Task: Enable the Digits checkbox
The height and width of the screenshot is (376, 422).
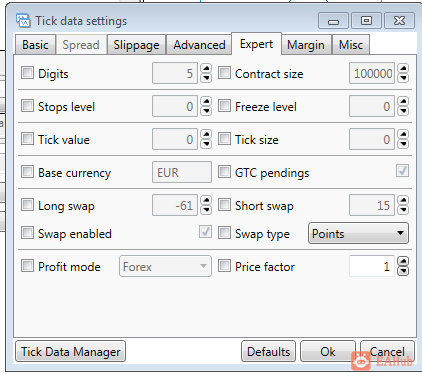Action: point(27,73)
